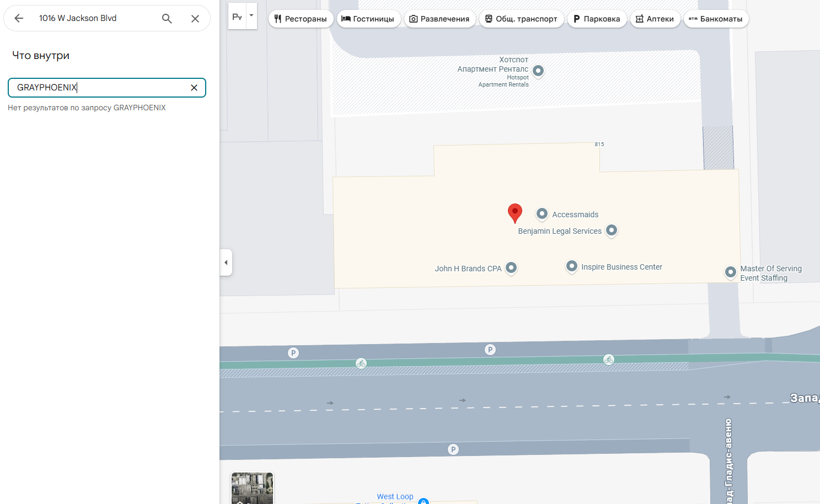Click the red location pin marker

coord(514,212)
